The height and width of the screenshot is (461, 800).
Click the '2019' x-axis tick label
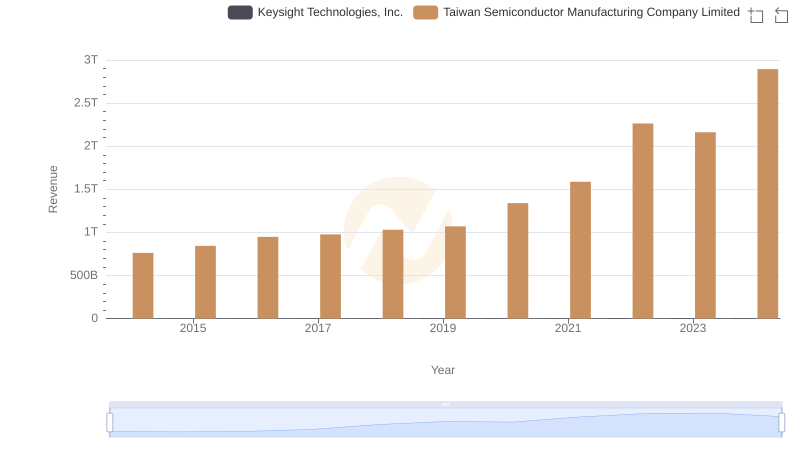[443, 328]
